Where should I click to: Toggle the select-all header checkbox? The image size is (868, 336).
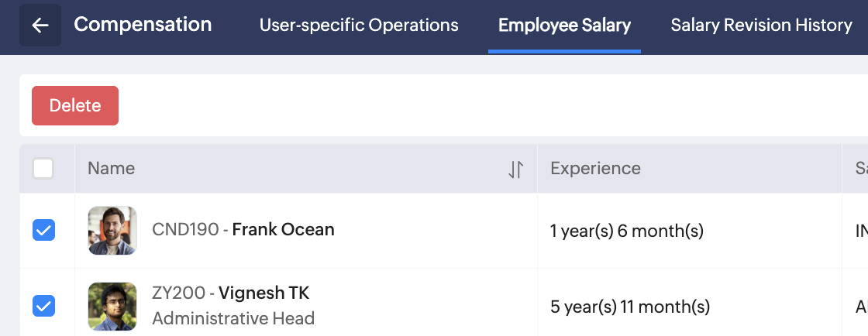[x=43, y=169]
